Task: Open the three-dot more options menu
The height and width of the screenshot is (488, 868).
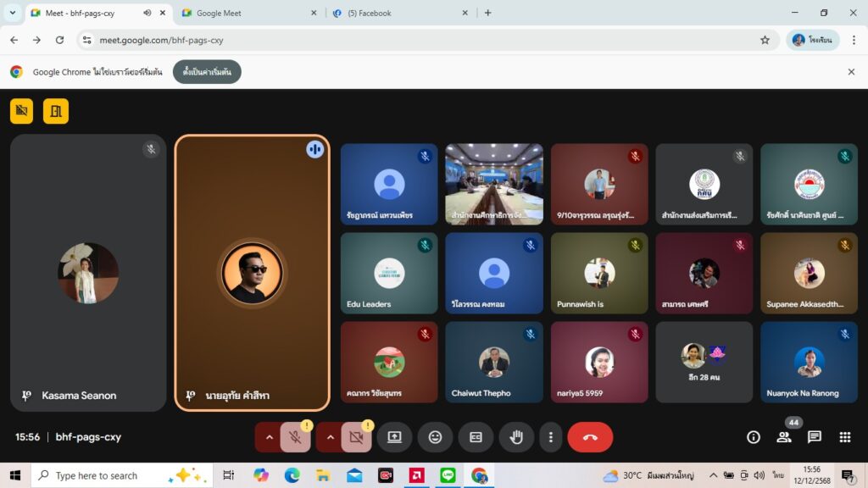Action: (551, 437)
